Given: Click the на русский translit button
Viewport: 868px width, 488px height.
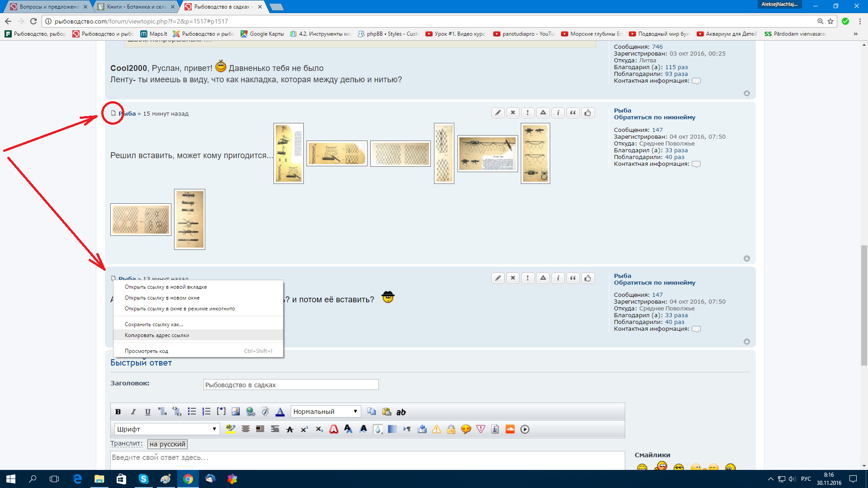Looking at the screenshot, I should tap(167, 444).
